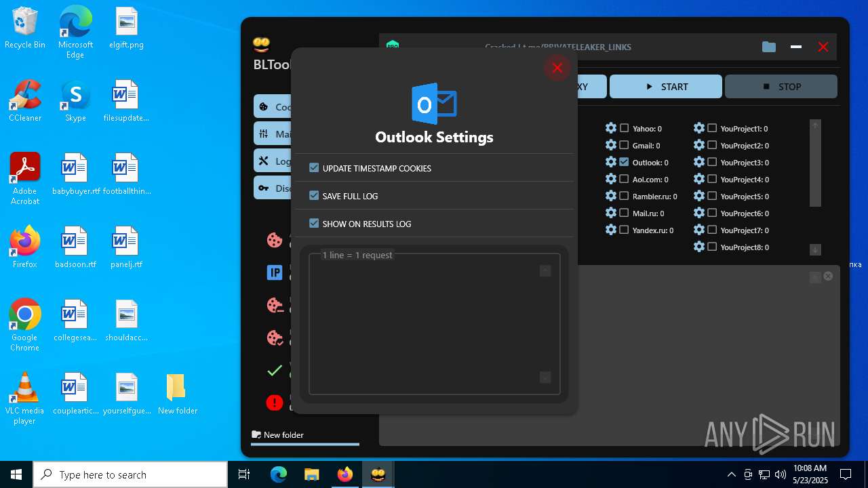Open the Main settings sidebar tab
868x488 pixels.
point(273,134)
